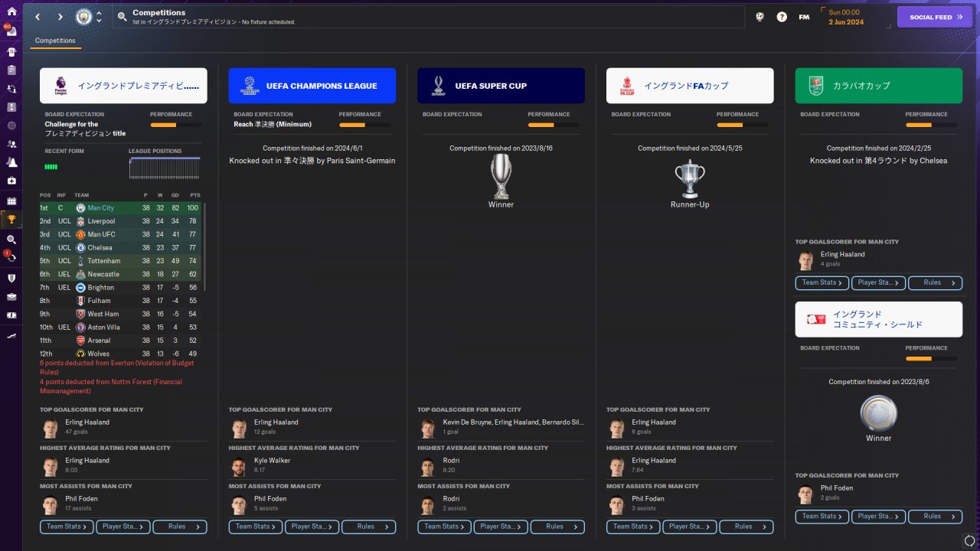
Task: Open Rules for the Premier League
Action: (180, 527)
